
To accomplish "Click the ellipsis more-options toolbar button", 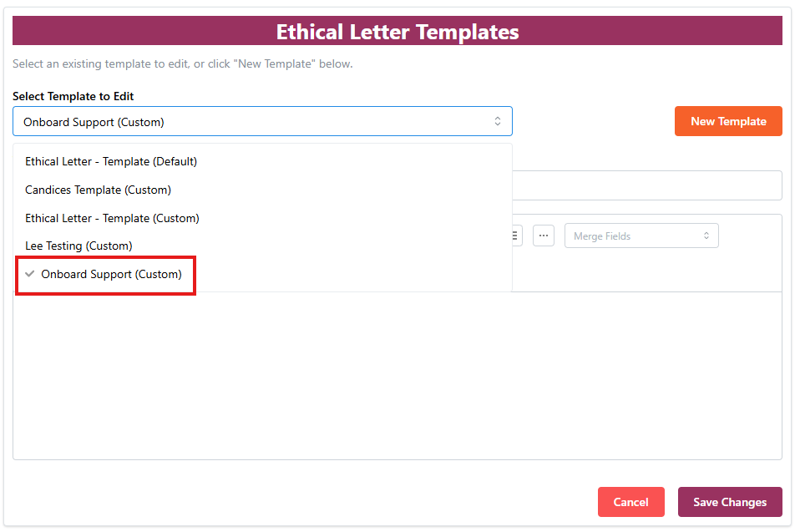I will [544, 236].
